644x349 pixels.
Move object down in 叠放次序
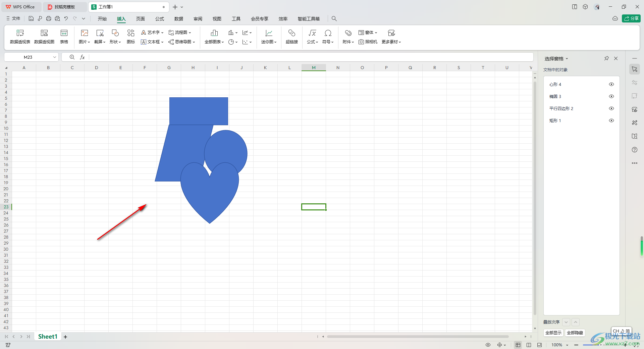566,322
